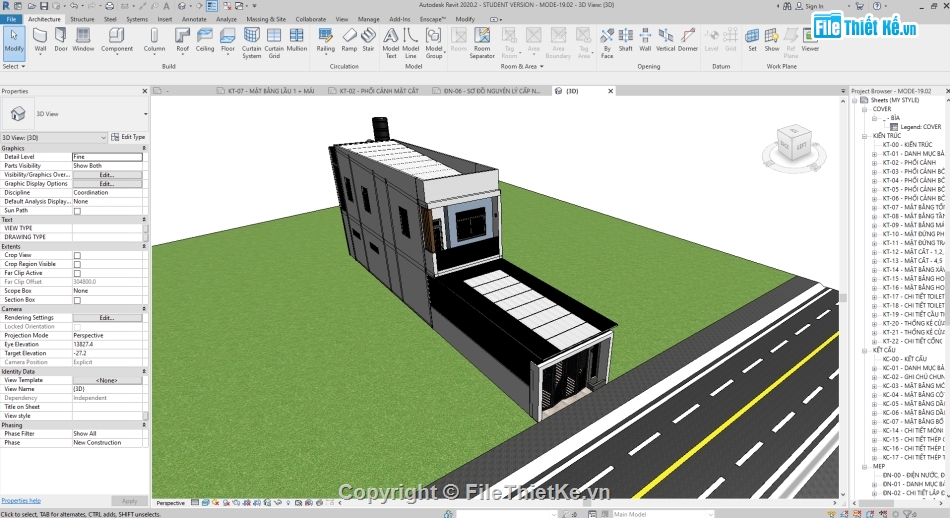This screenshot has width=950, height=518.
Task: Select the Column tool
Action: [154, 40]
